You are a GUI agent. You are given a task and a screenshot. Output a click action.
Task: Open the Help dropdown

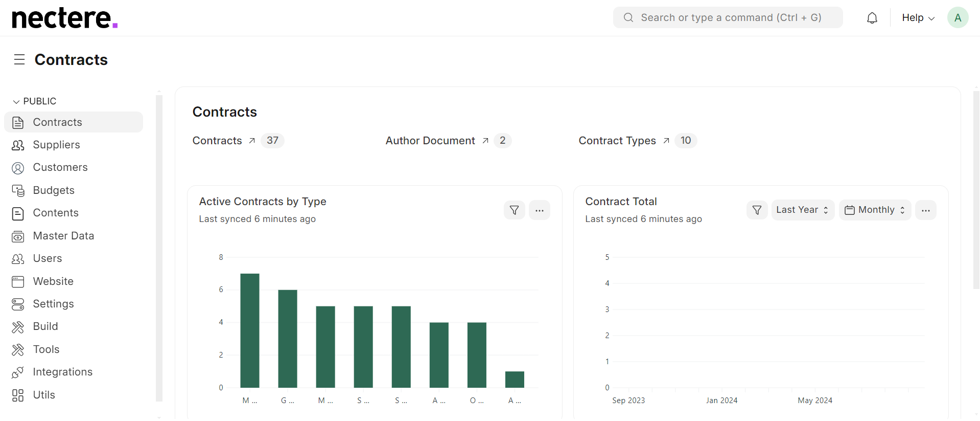tap(918, 18)
